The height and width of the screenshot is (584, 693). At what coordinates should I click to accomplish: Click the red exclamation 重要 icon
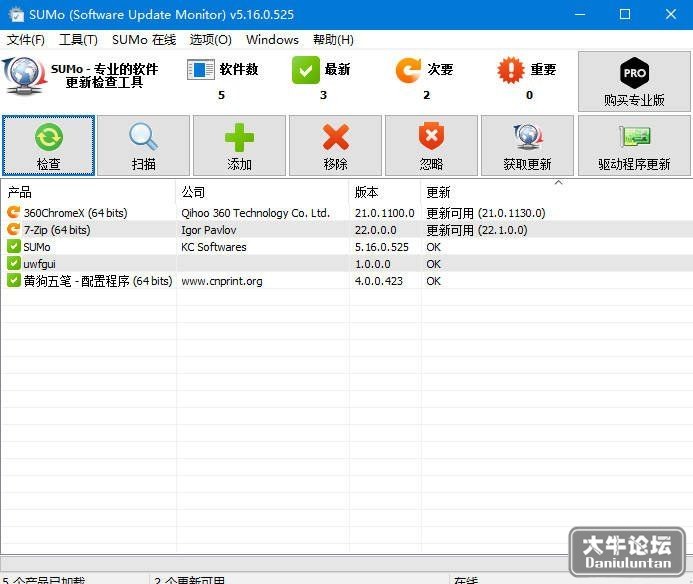tap(511, 70)
